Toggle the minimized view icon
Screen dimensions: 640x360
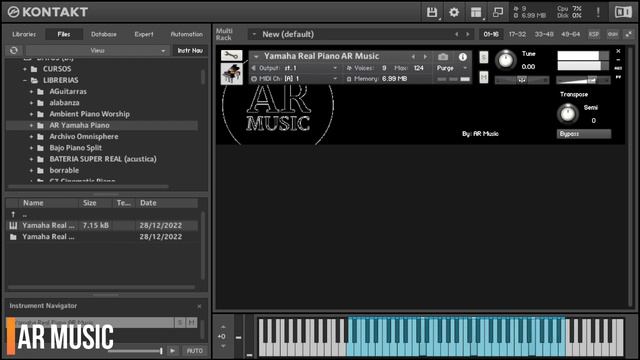point(498,12)
